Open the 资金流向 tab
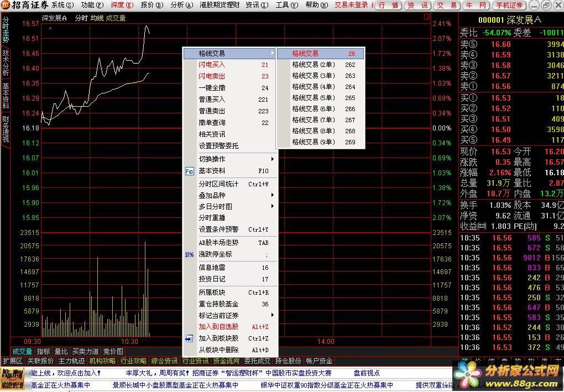Image resolution: width=564 pixels, height=392 pixels. click(226, 360)
